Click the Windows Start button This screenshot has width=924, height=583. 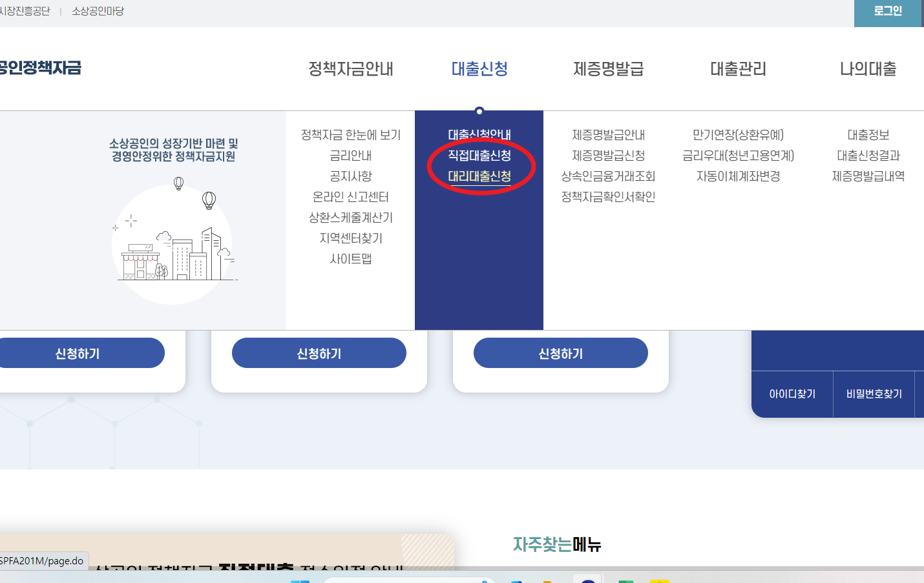tap(299, 579)
